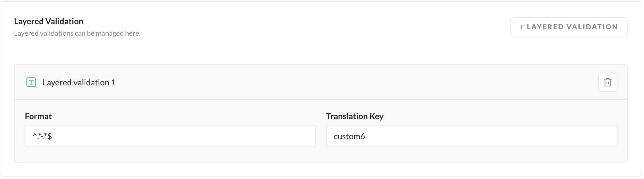This screenshot has width=644, height=179.
Task: Click the Layered validation 1 header bar
Action: [318, 82]
